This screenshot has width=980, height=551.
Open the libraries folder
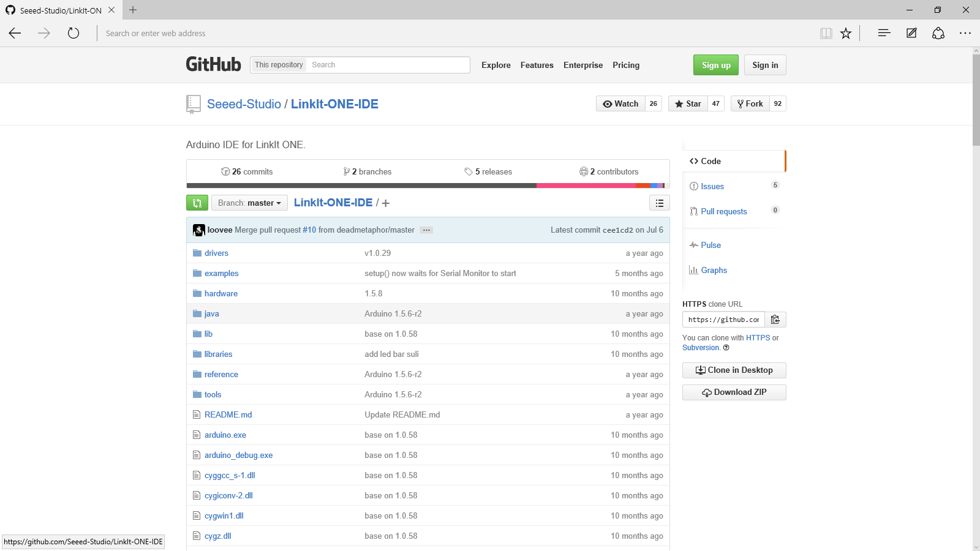pyautogui.click(x=218, y=354)
